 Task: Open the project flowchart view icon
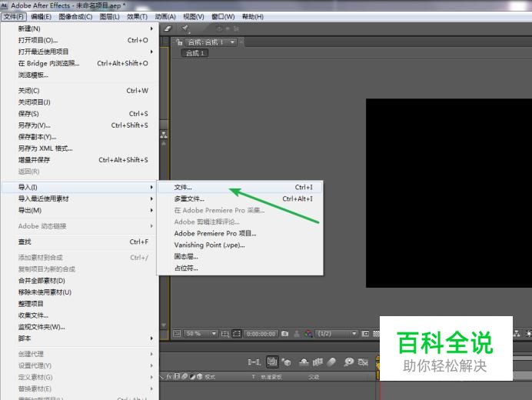click(x=164, y=135)
